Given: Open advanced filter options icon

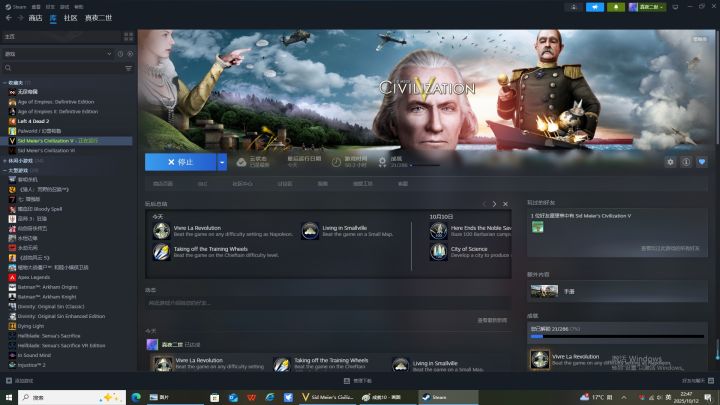Looking at the screenshot, I should 129,68.
